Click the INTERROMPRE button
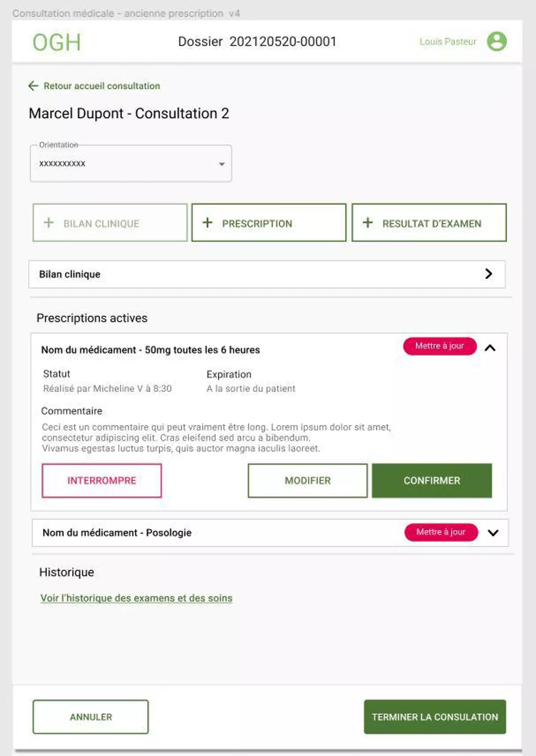 click(101, 480)
